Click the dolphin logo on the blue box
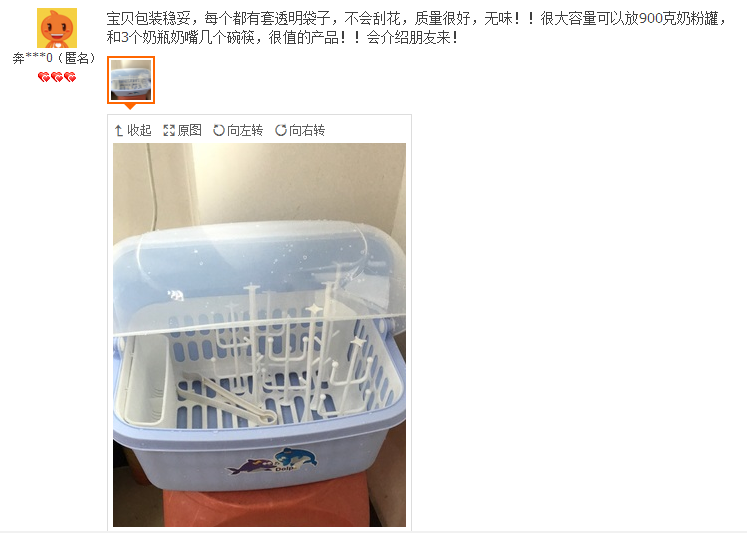The height and width of the screenshot is (533, 747). (273, 461)
